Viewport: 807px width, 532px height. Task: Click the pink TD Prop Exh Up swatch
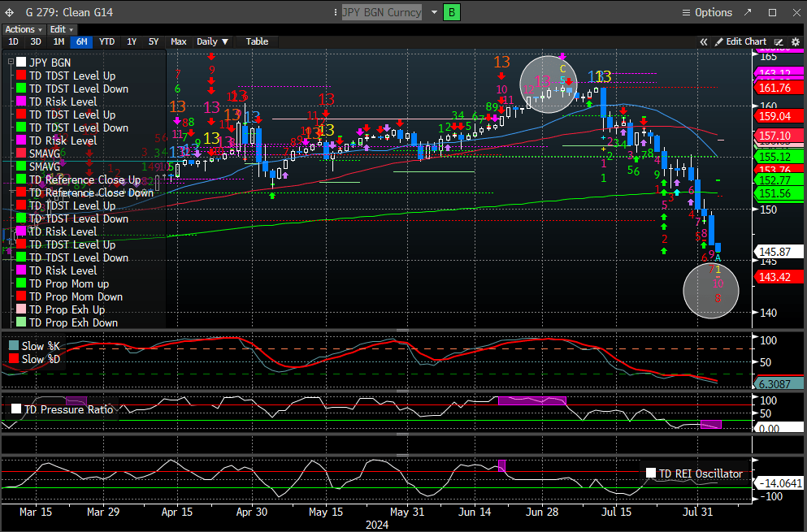click(21, 309)
